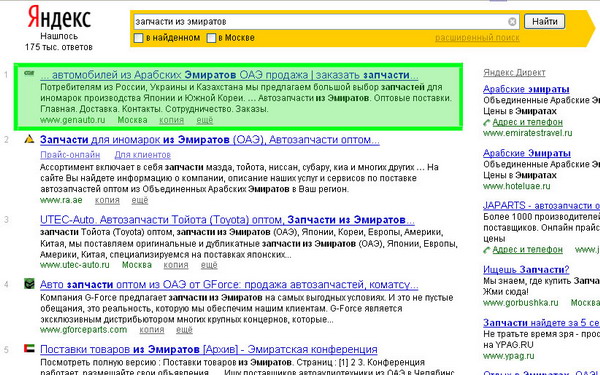Click 'ещё' under the genauto.ru result
This screenshot has width=600, height=375.
[205, 120]
